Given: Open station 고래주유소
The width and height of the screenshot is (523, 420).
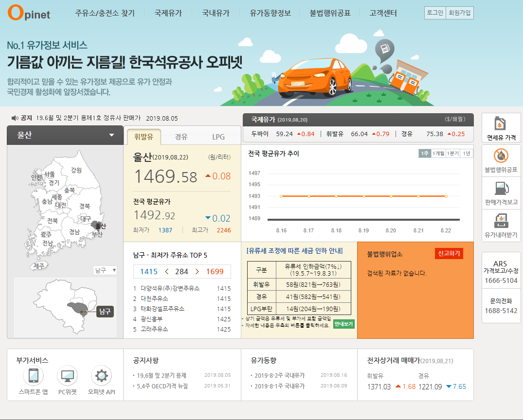Looking at the screenshot, I should tap(154, 329).
